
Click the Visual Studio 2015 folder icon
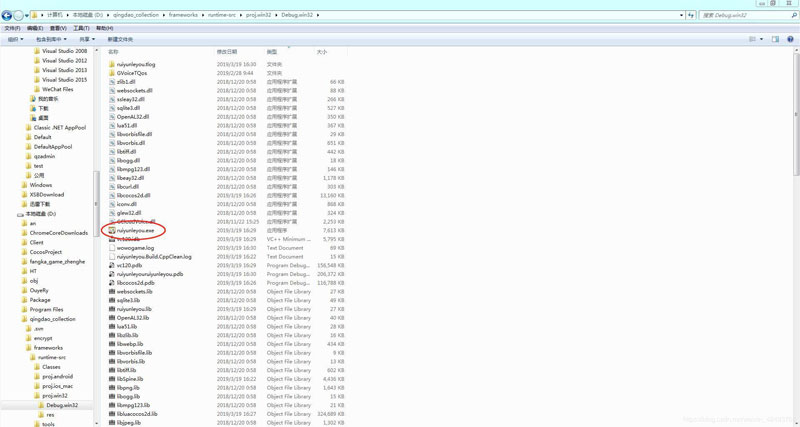[x=37, y=80]
